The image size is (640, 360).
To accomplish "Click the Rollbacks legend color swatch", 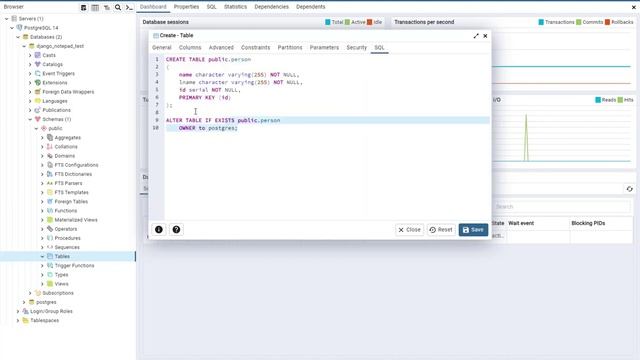I will click(607, 22).
